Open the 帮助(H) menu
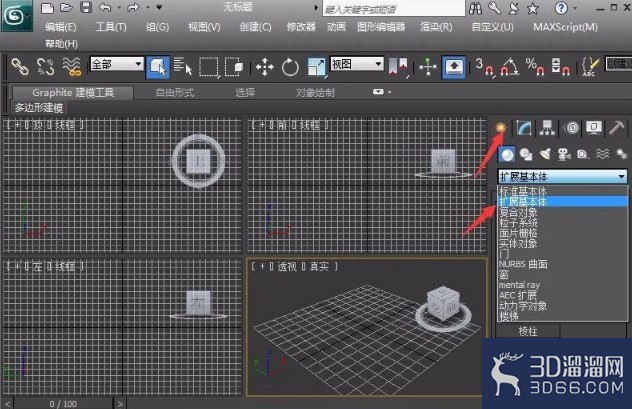632x409 pixels. (x=61, y=44)
